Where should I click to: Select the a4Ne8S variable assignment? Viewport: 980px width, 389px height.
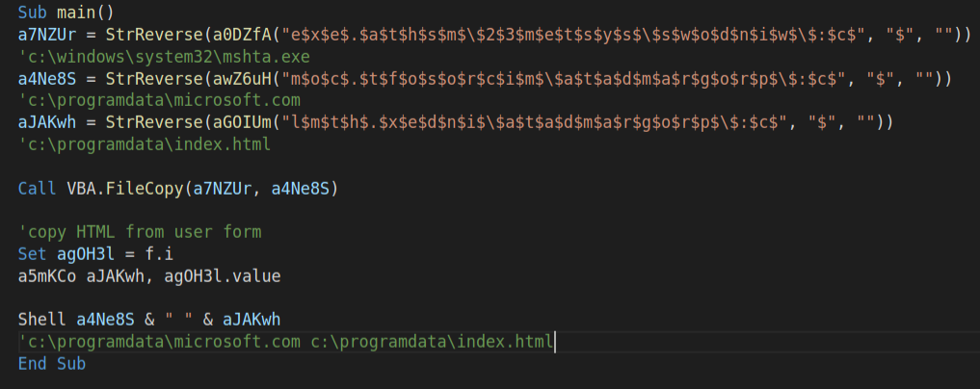point(485,79)
